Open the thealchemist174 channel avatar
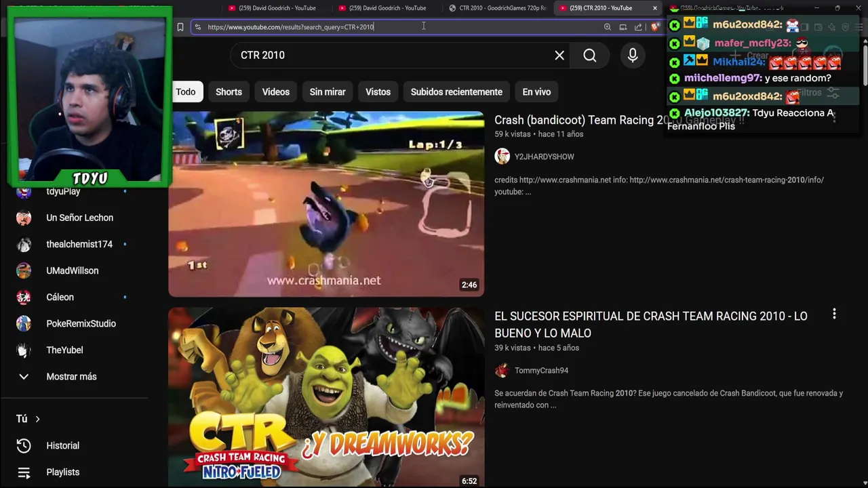 pyautogui.click(x=24, y=244)
